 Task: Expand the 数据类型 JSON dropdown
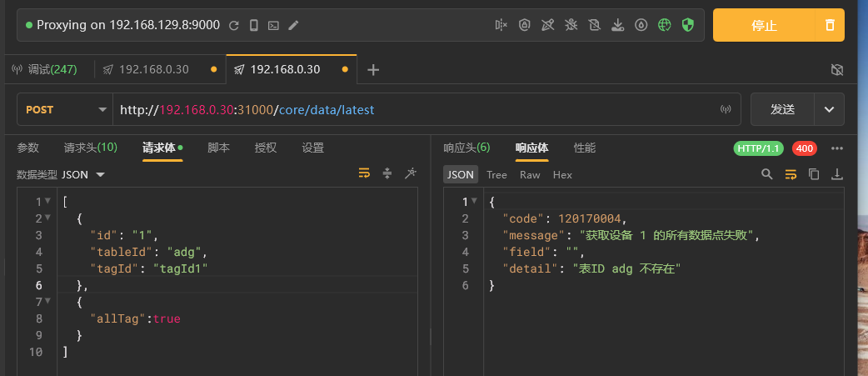pyautogui.click(x=100, y=175)
